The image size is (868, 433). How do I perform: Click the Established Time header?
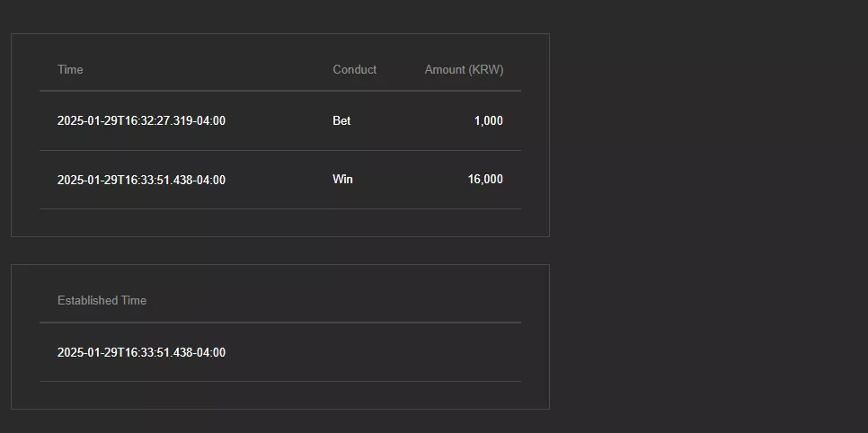tap(102, 301)
